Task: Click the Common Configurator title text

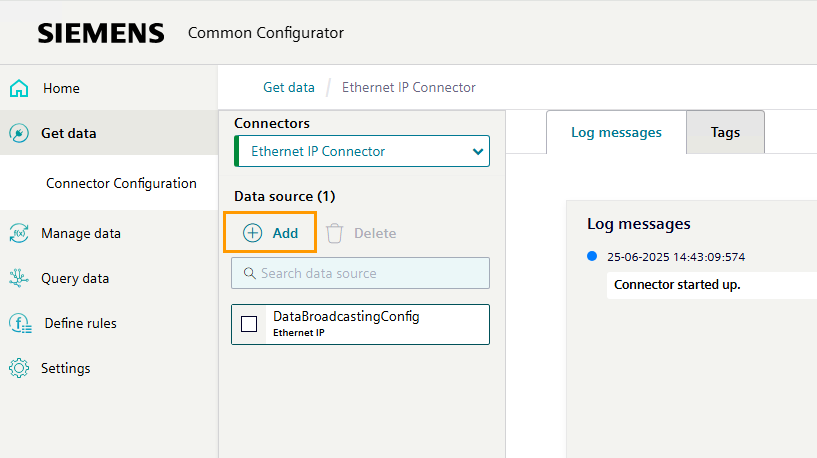Action: pos(266,33)
